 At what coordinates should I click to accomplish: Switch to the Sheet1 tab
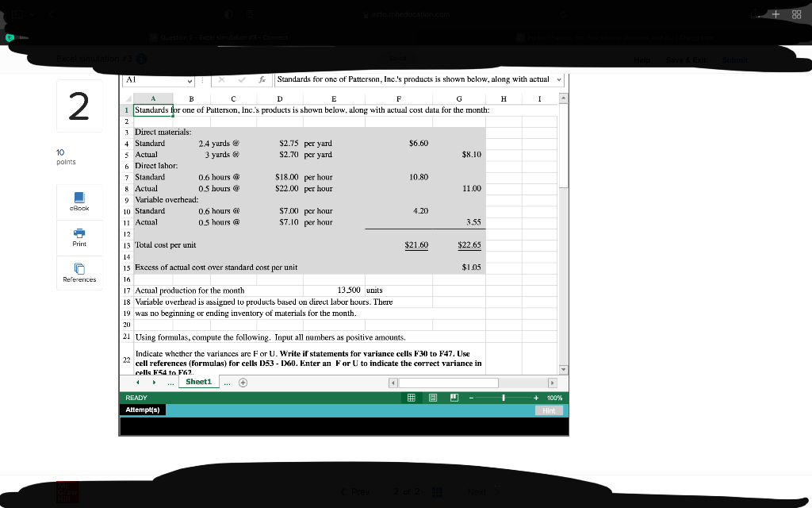click(x=198, y=382)
